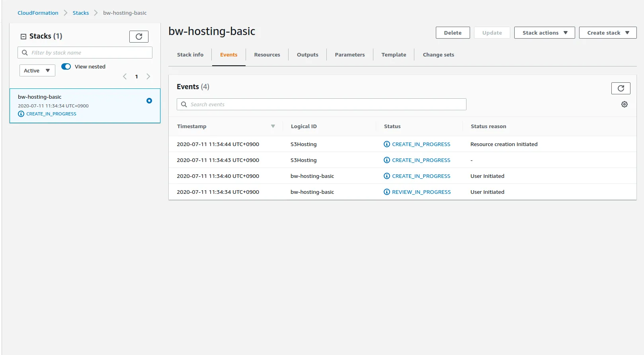
Task: Click the REVIEW_IN_PROGRESS info icon
Action: 387,192
